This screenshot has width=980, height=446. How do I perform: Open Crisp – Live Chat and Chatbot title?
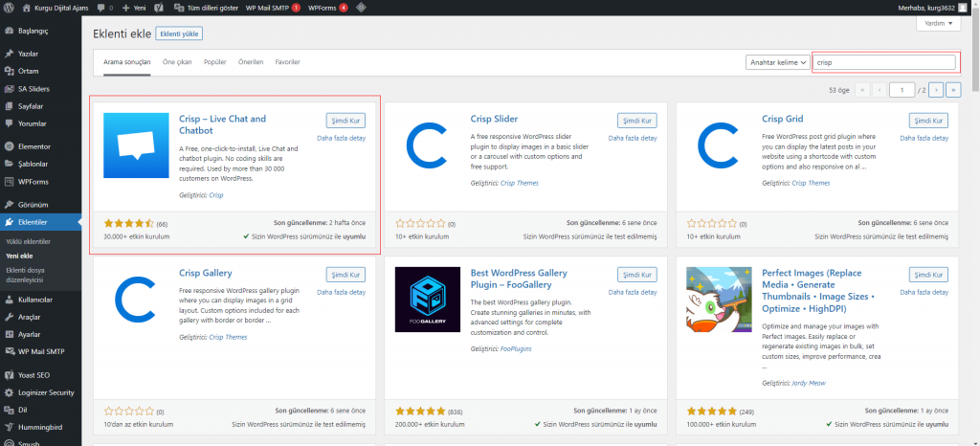click(222, 124)
